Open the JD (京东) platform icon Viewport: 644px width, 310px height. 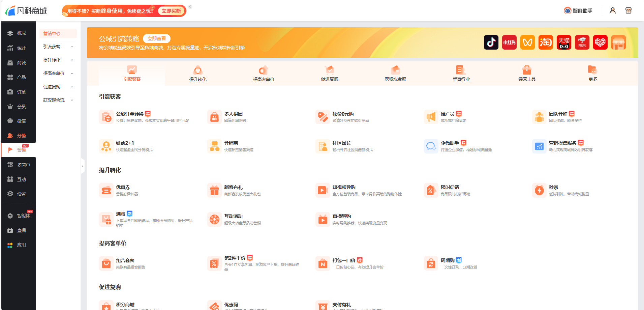582,43
